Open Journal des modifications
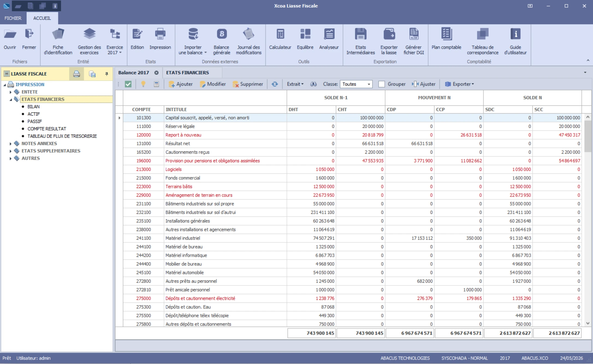 click(248, 42)
